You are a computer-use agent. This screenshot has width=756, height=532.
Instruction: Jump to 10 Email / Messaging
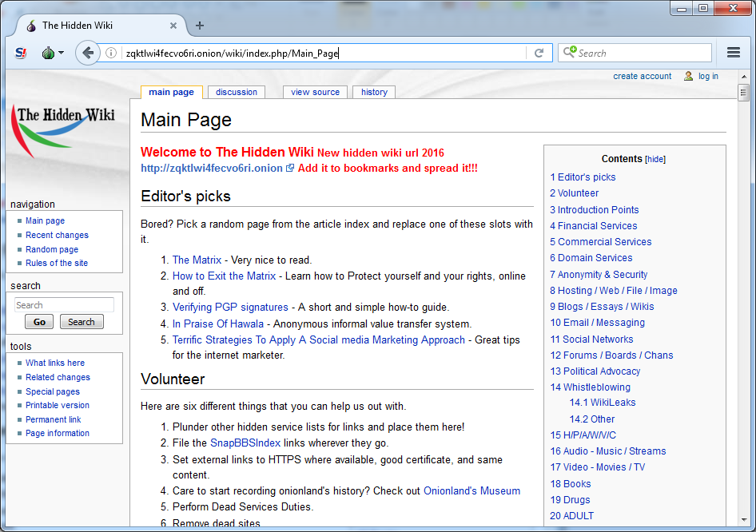point(598,323)
